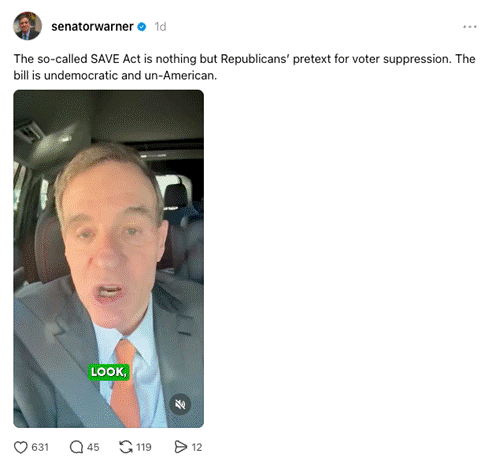
Task: Click the orange tie in the video
Action: pos(126,383)
